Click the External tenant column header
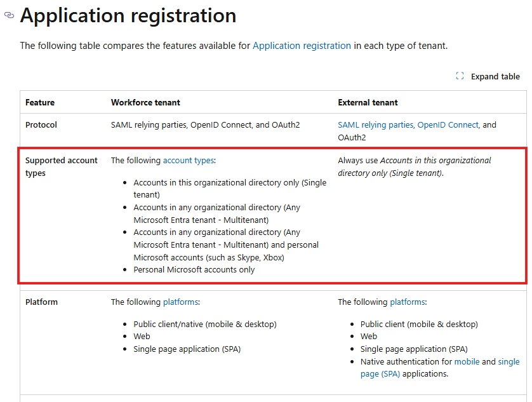 [x=368, y=102]
